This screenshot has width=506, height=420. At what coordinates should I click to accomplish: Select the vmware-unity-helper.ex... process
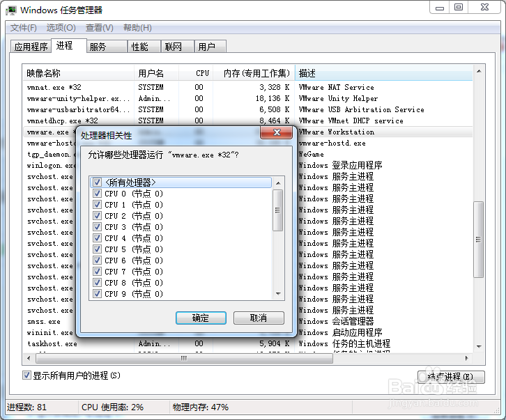point(247,98)
